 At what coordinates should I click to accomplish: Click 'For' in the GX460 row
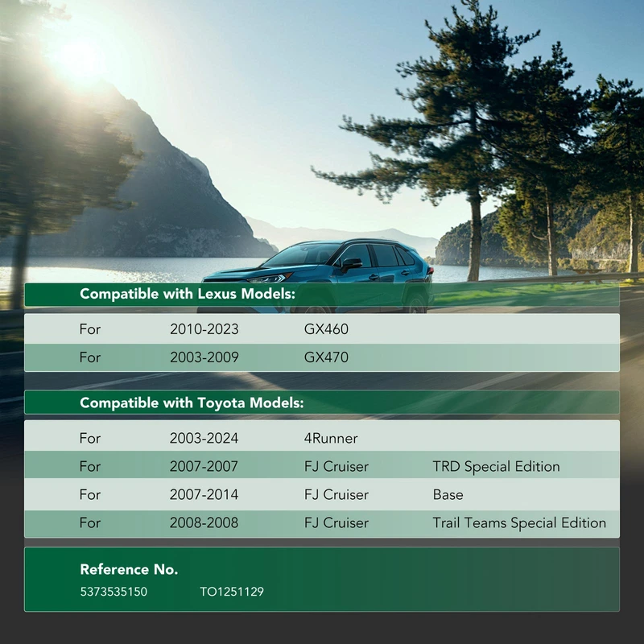pos(90,329)
